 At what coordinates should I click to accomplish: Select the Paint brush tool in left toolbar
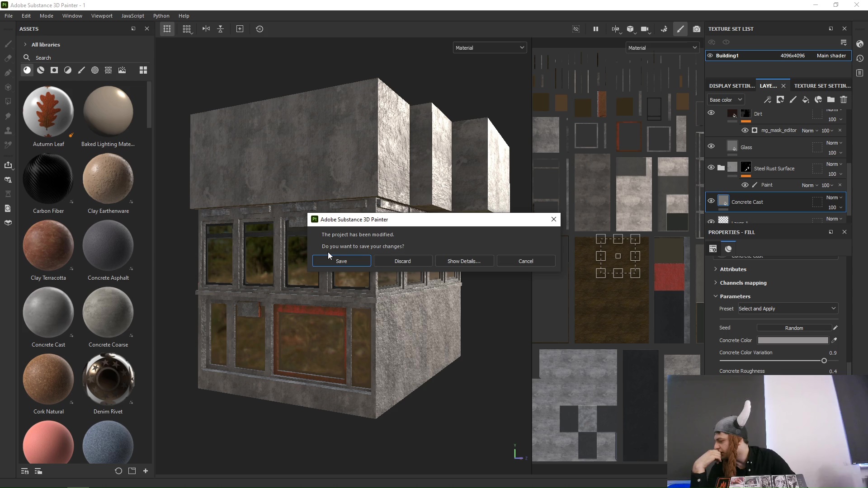coord(8,44)
